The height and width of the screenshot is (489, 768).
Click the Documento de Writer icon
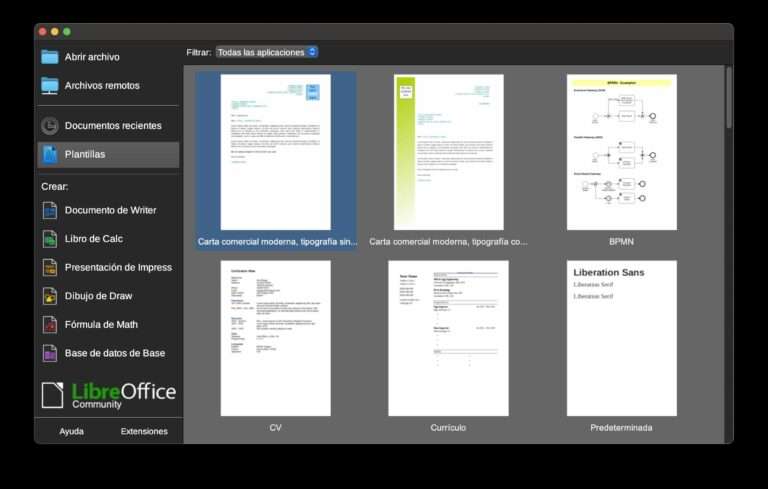pos(50,211)
